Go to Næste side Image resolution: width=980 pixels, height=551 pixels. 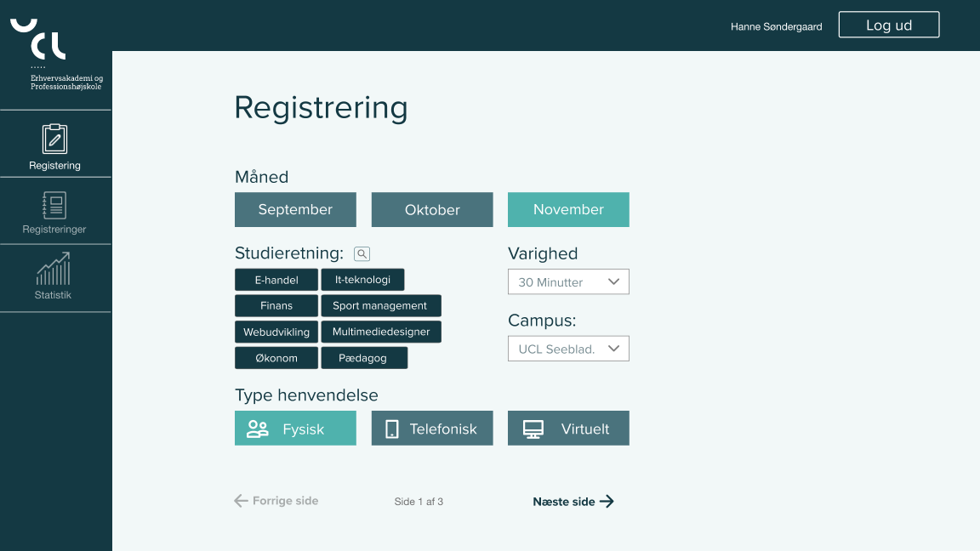pos(573,502)
